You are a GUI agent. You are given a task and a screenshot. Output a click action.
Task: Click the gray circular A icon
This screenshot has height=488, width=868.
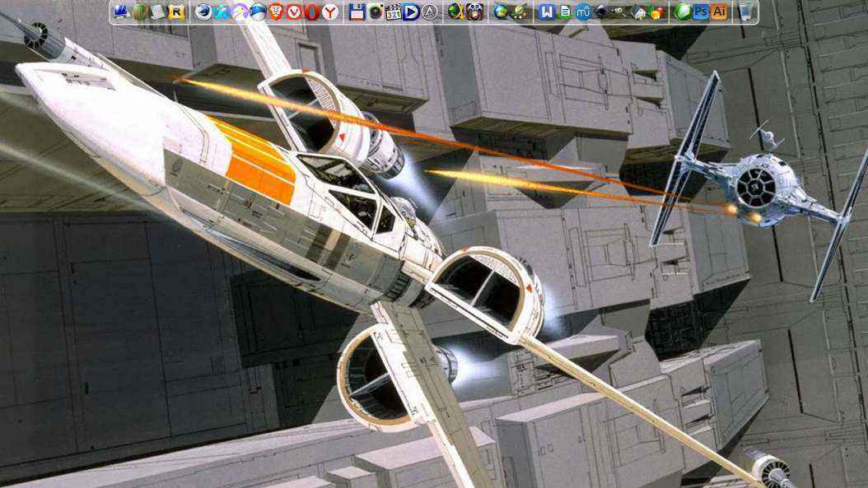click(430, 12)
